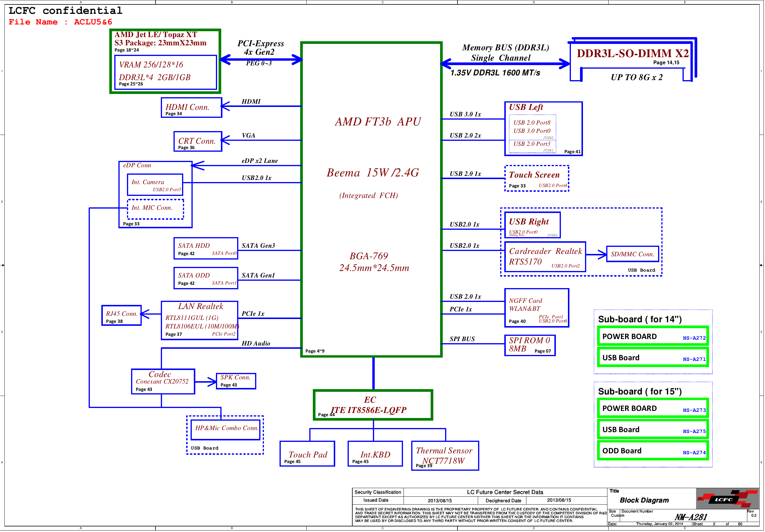
Task: Select the NGFF Card WLAN&BT block
Action: (536, 308)
